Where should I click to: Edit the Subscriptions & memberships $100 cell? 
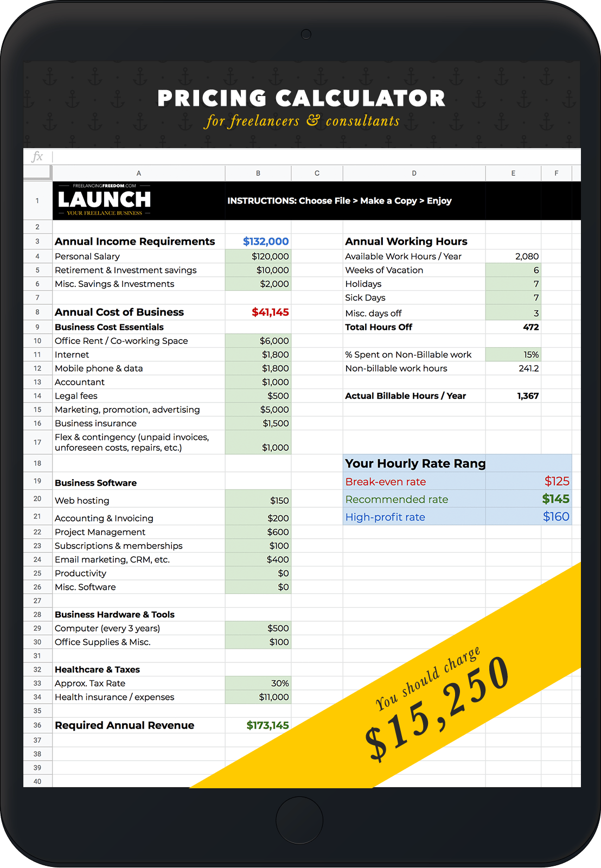[258, 546]
